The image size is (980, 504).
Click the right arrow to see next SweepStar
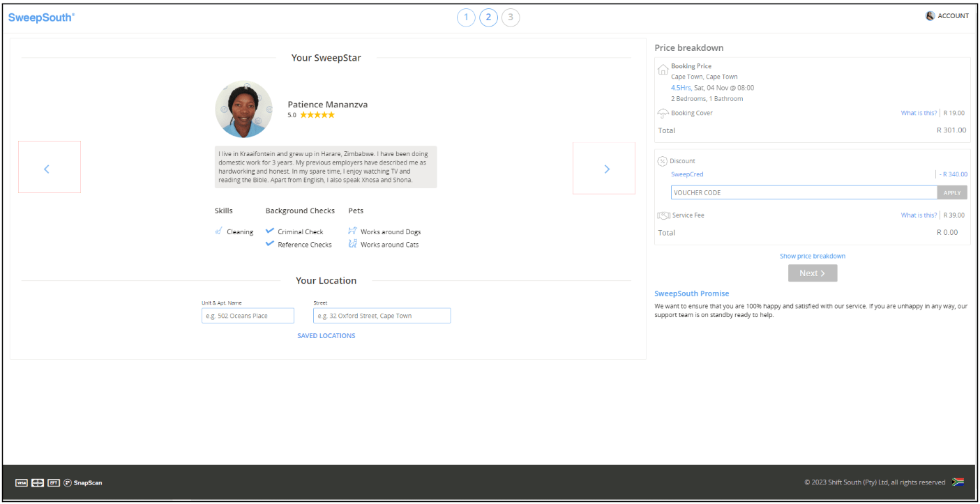tap(606, 168)
